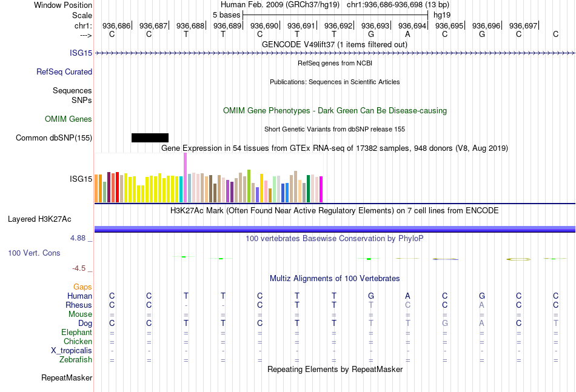Select the tall violet bar in GTEx chart
576x392 pixels.
click(185, 178)
